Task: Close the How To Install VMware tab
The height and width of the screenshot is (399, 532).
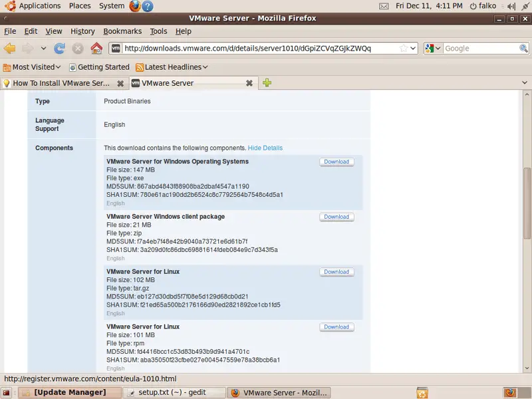Action: click(x=120, y=84)
